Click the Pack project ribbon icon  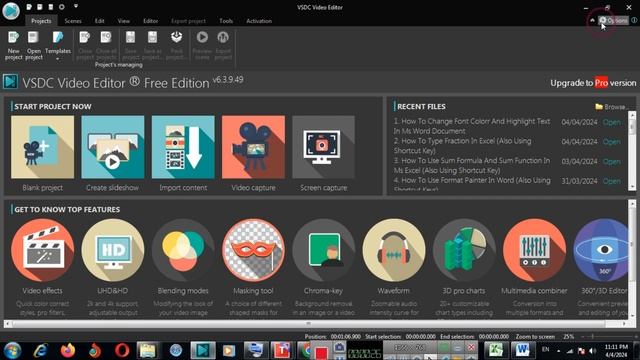point(176,45)
